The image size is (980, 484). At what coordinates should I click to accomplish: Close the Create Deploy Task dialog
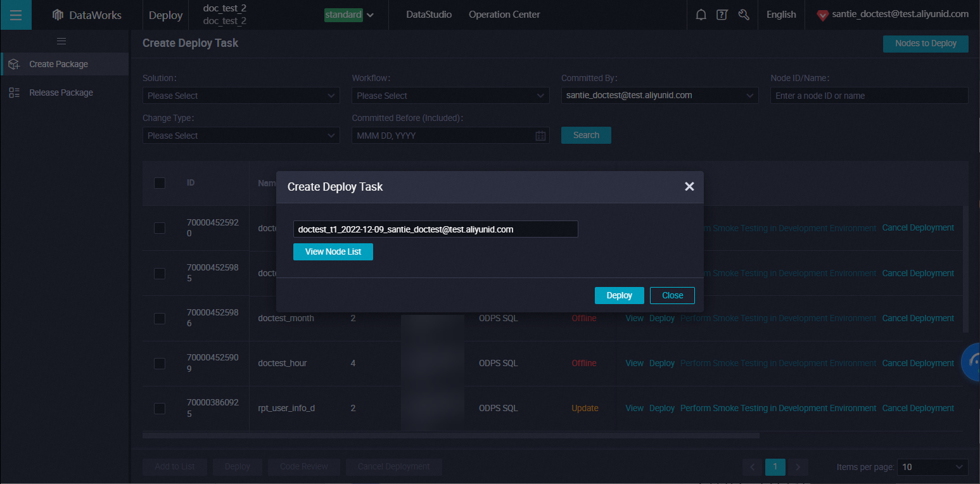tap(689, 186)
